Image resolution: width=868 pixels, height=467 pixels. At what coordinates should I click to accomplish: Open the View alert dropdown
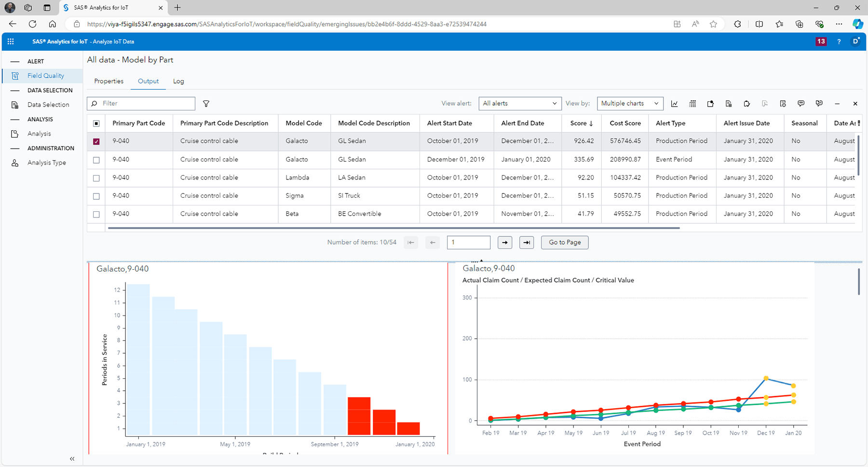click(x=520, y=103)
